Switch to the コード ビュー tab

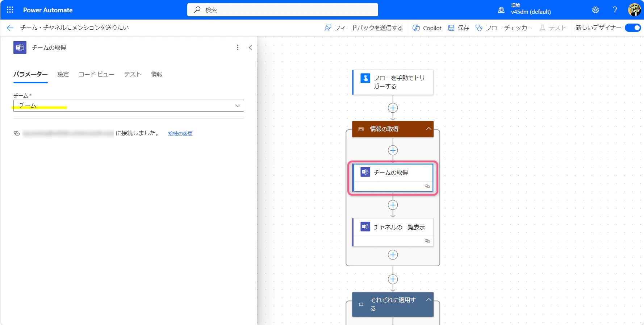pyautogui.click(x=96, y=74)
